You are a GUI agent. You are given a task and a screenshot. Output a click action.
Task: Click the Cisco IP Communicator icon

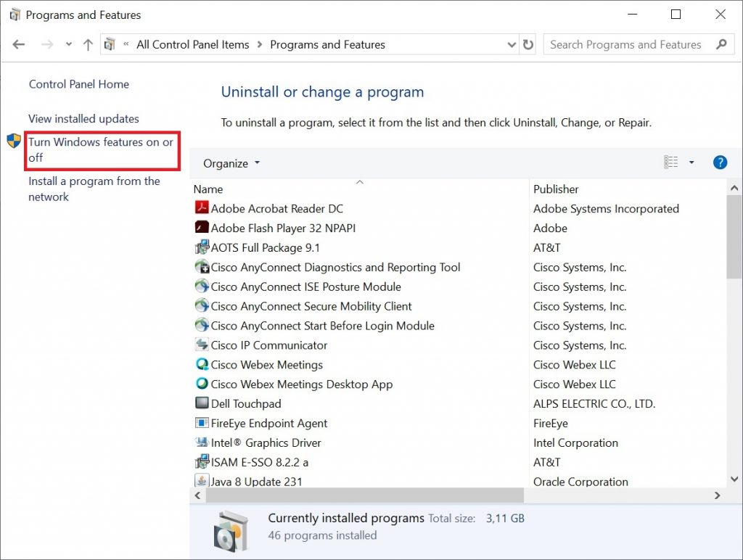pyautogui.click(x=202, y=344)
